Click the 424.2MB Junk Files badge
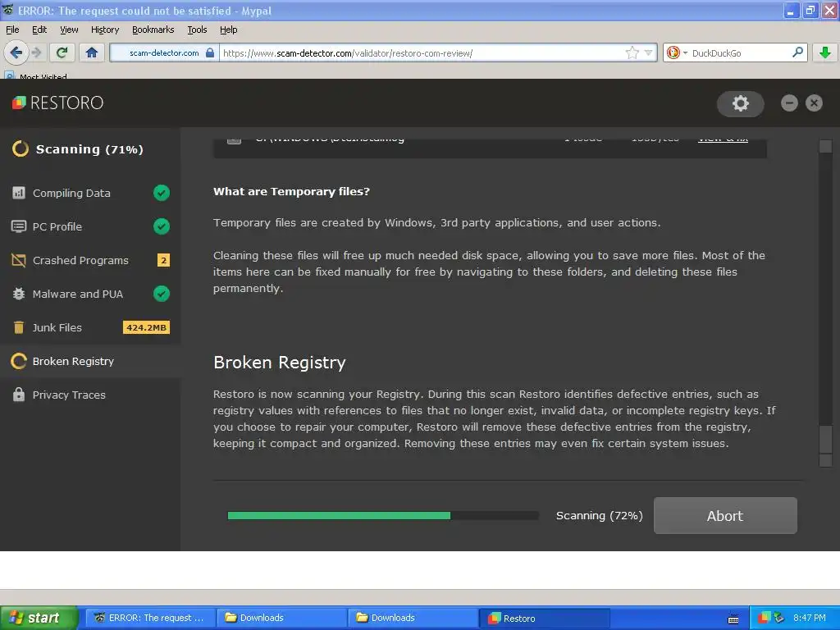Viewport: 840px width, 630px height. coord(146,327)
